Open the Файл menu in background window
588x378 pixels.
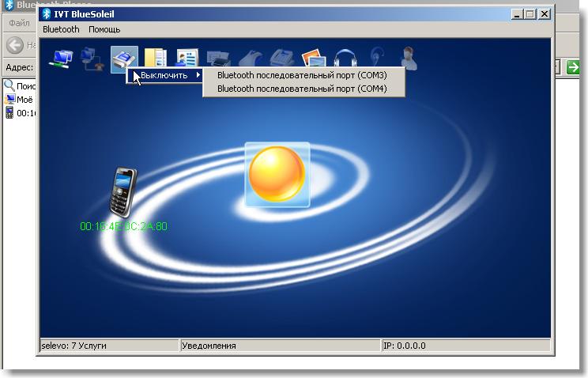(19, 24)
